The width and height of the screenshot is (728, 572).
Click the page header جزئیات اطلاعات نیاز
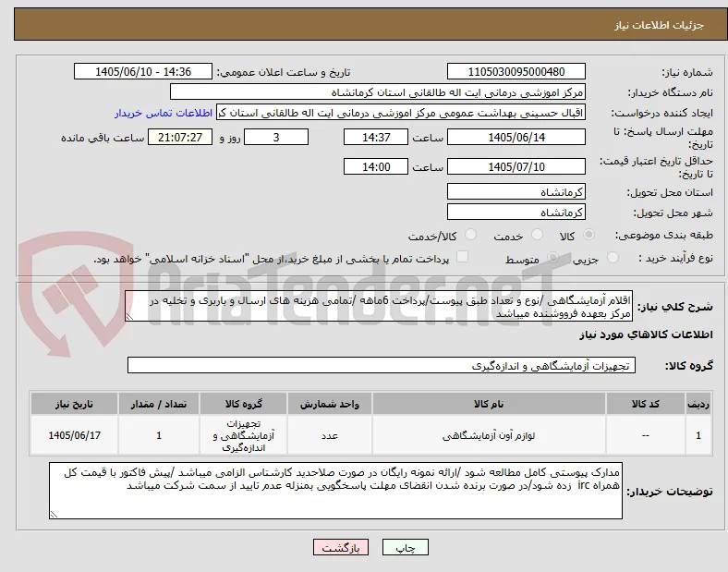660,25
